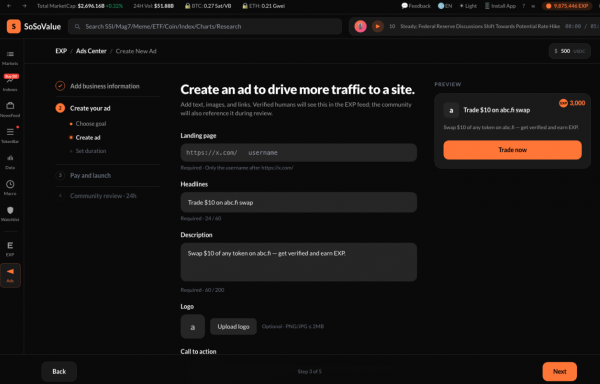Viewport: 600px width, 384px height.
Task: Click the BTC gas fee indicator
Action: 209,6
